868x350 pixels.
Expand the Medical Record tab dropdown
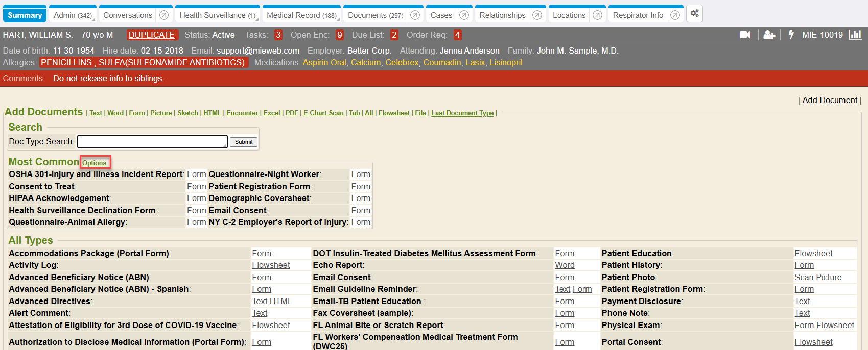[x=339, y=19]
